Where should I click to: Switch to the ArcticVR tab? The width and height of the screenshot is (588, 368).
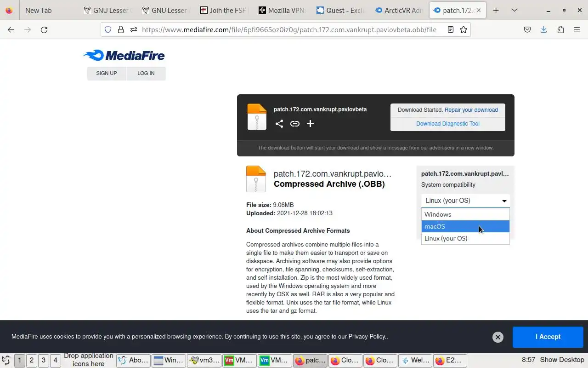pos(398,10)
